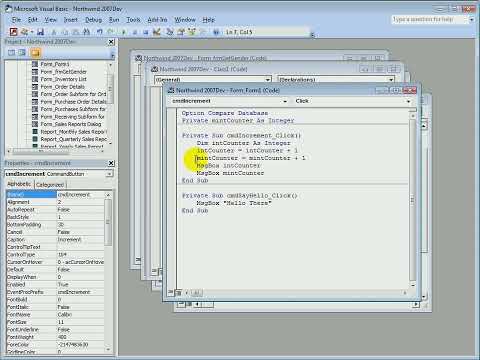Open the (General) dropdown in Class1 code window
This screenshot has height=360, width=480.
[x=268, y=80]
